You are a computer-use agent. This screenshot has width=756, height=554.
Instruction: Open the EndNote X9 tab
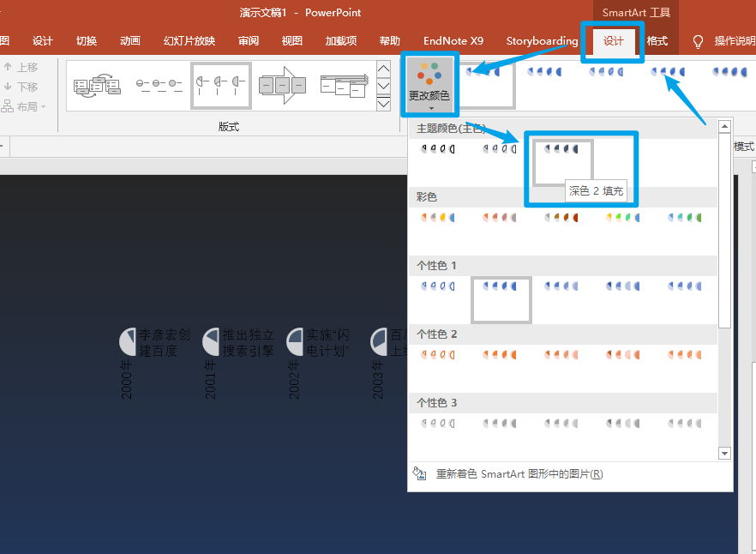[453, 41]
